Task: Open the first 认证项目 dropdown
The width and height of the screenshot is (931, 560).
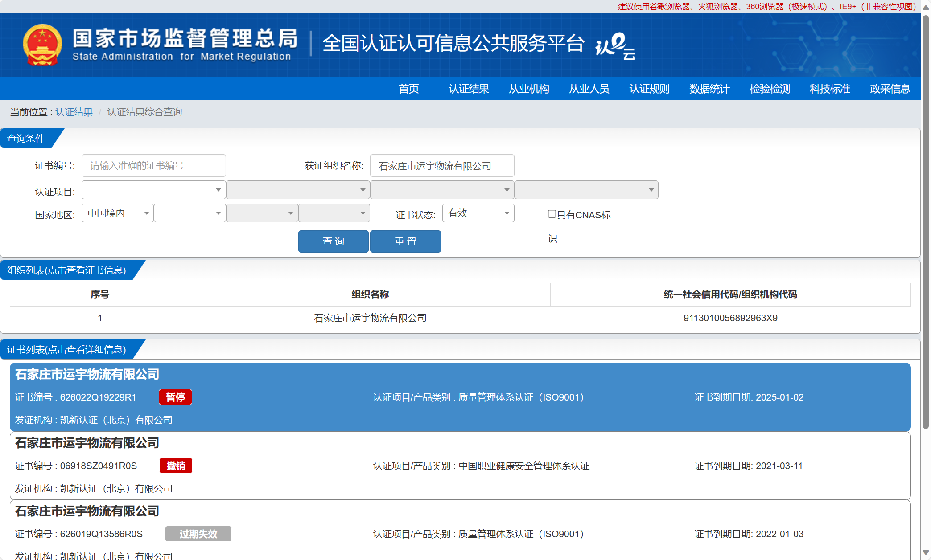Action: coord(153,190)
